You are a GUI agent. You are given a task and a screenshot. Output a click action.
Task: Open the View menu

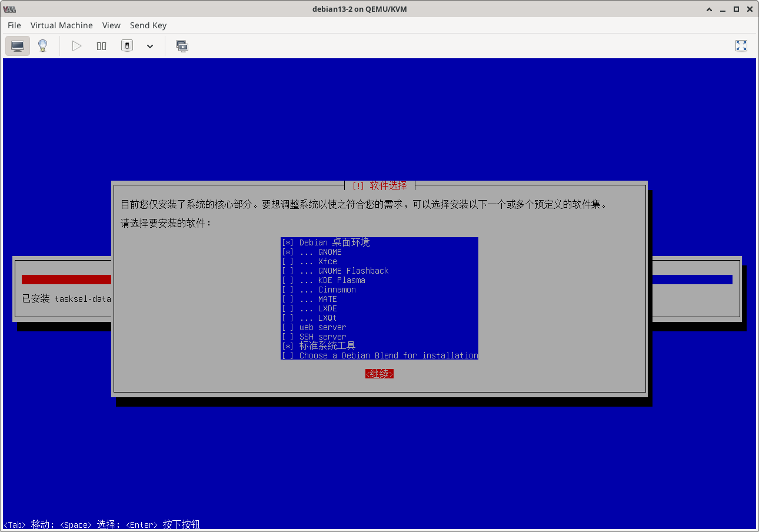tap(111, 25)
